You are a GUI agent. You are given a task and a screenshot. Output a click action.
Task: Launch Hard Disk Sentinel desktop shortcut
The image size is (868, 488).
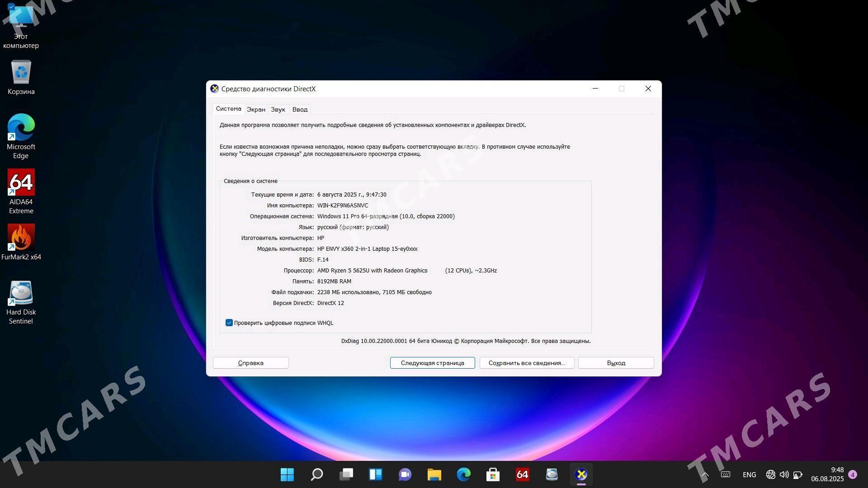pos(21,302)
